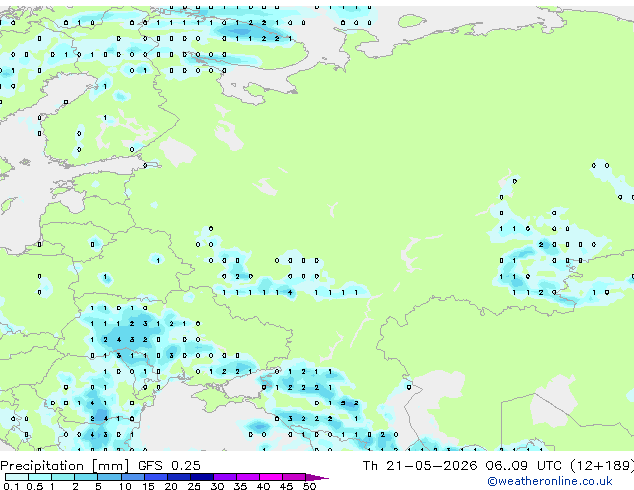
Task: Click the 0.5–1 mm legend color swatch
Action: tap(40, 477)
